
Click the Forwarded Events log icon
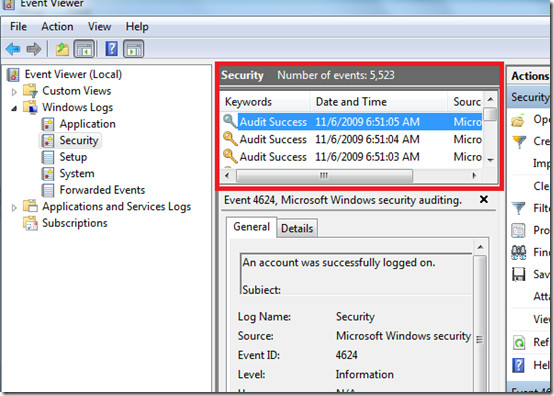click(48, 190)
